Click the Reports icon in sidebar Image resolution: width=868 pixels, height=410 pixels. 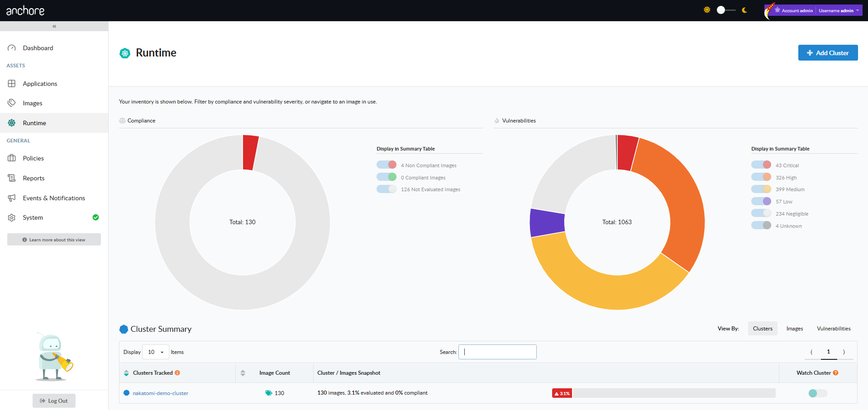12,178
